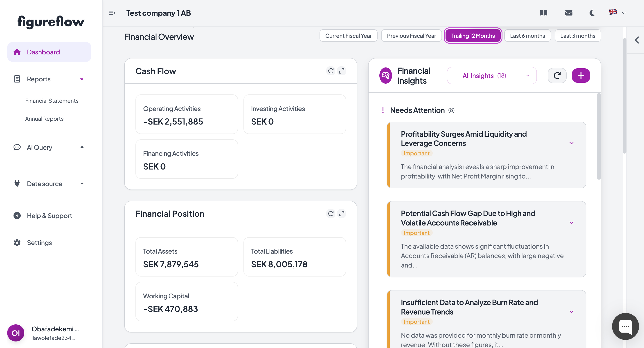644x348 pixels.
Task: Toggle dark mode moon icon
Action: [x=592, y=13]
